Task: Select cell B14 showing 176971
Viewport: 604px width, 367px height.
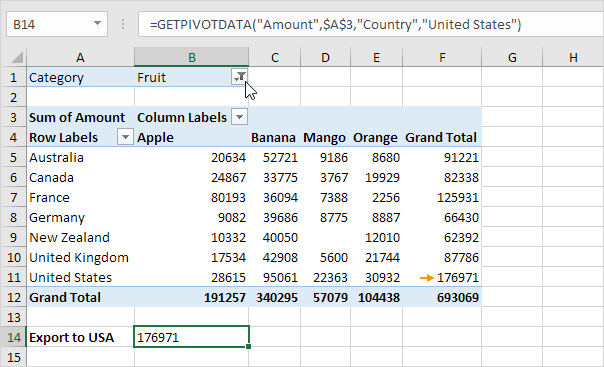Action: point(191,337)
